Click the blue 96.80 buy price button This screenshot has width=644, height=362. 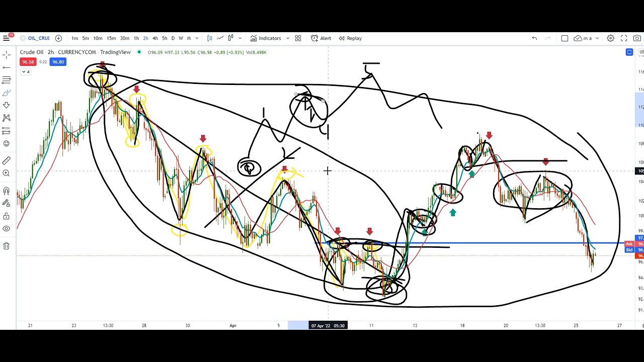[58, 62]
